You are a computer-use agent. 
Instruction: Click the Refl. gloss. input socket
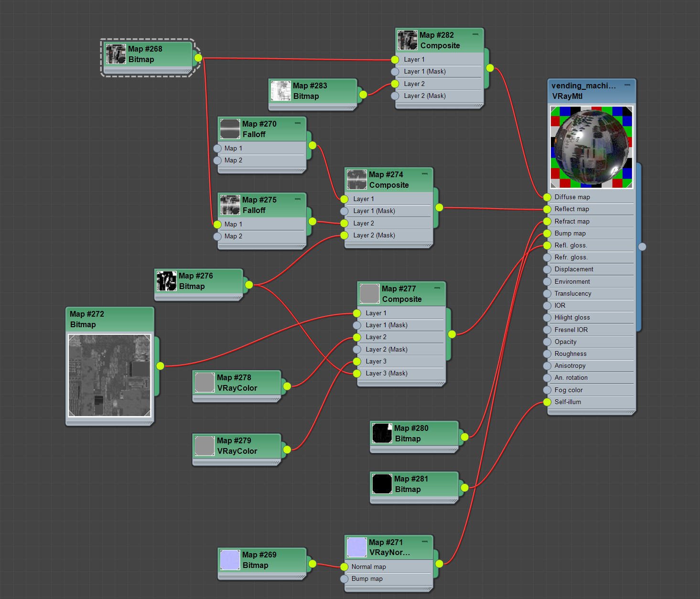click(x=547, y=245)
